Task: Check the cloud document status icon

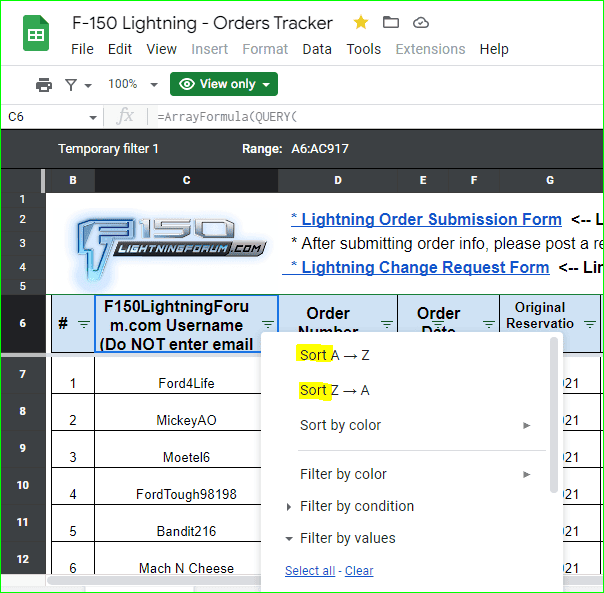Action: (x=421, y=22)
